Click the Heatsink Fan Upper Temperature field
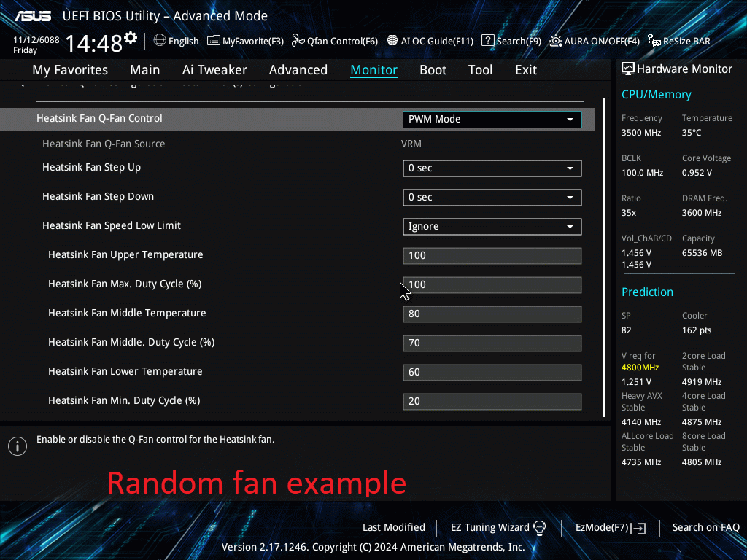This screenshot has height=560, width=747. tap(492, 256)
